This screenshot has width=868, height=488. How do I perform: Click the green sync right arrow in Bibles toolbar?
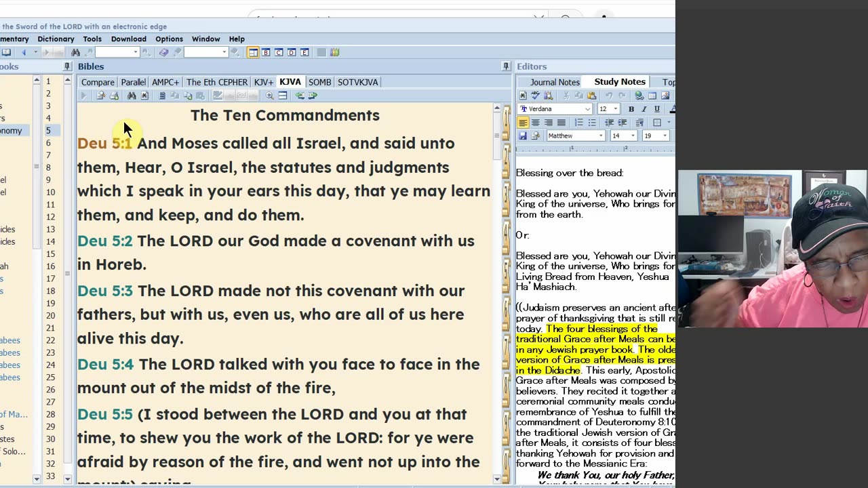coord(313,96)
